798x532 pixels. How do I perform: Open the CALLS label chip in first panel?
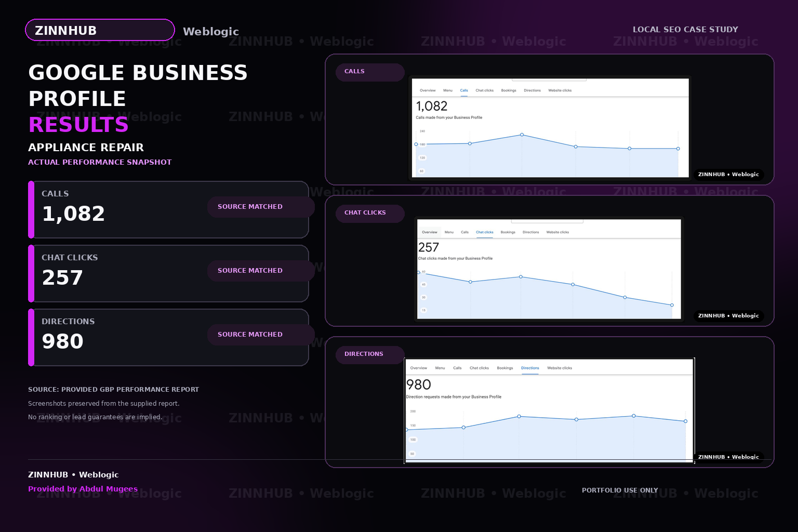[x=370, y=72]
